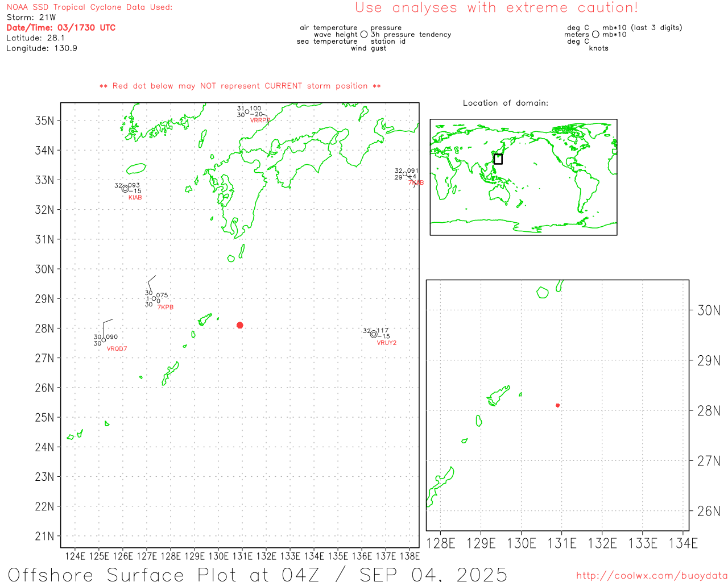Select station label VRQD7

coord(117,349)
